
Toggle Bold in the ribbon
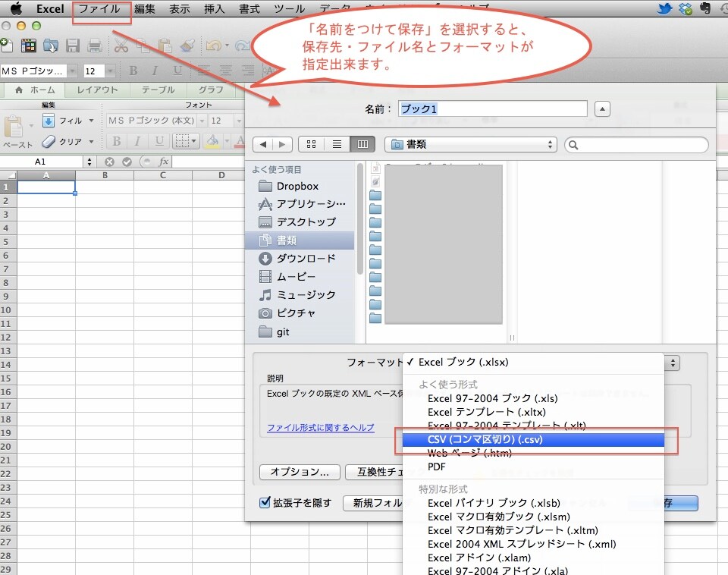click(117, 141)
